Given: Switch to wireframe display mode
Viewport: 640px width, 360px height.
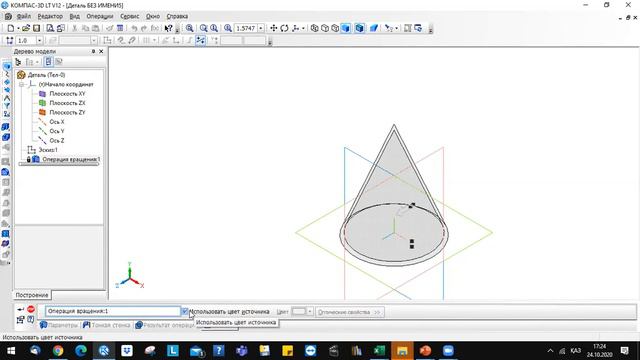Looking at the screenshot, I should (x=314, y=28).
